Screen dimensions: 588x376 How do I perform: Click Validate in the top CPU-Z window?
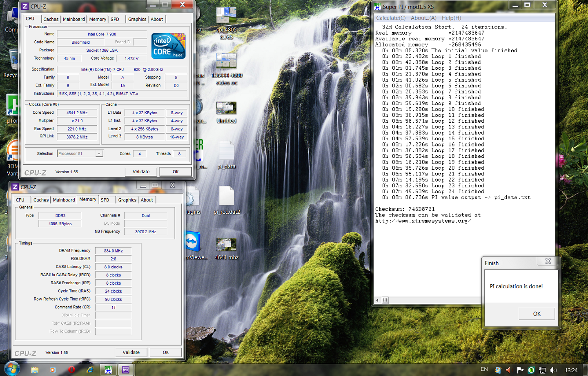(x=141, y=172)
